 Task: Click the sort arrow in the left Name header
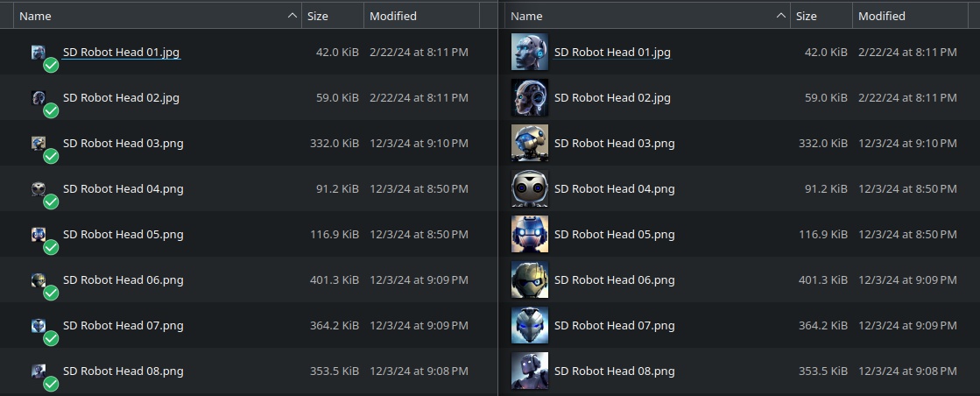click(292, 17)
